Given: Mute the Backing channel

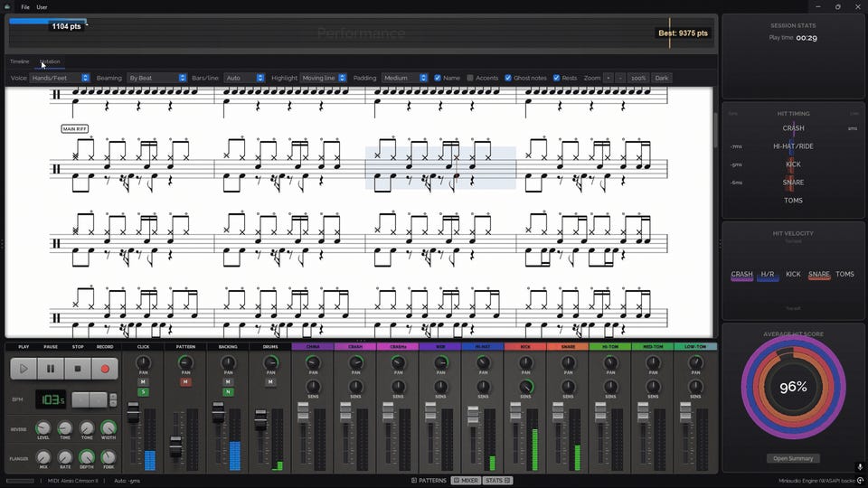Looking at the screenshot, I should [x=228, y=381].
